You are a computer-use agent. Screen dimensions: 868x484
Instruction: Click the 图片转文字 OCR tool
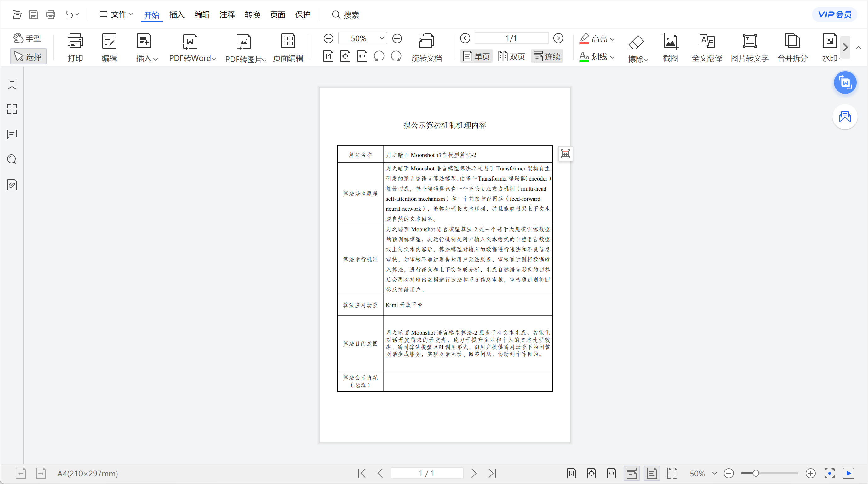tap(750, 48)
